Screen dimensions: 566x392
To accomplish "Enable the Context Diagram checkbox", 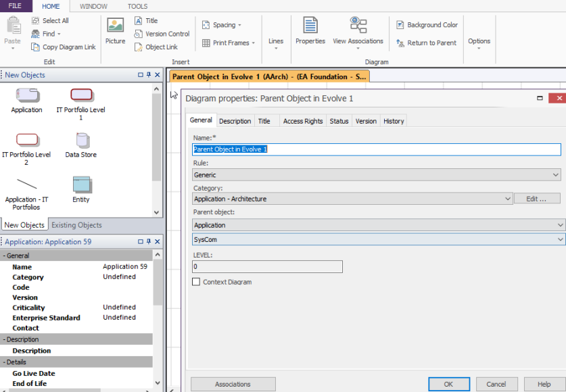I will [196, 282].
